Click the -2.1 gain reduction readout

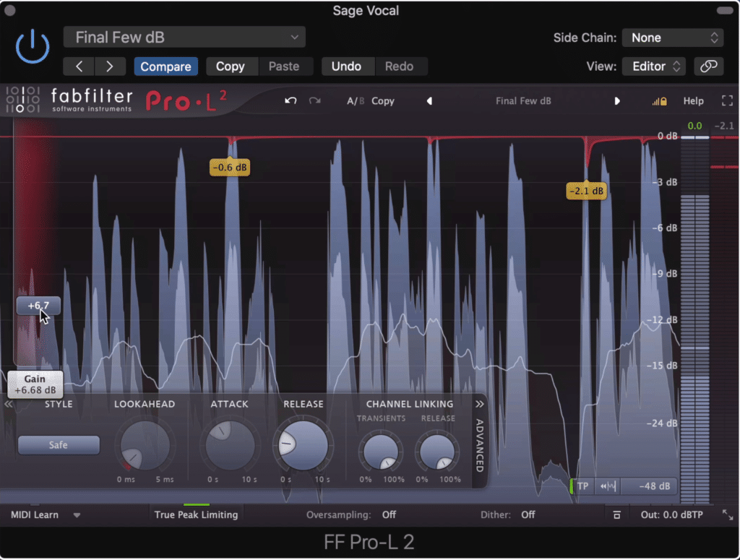pyautogui.click(x=724, y=126)
